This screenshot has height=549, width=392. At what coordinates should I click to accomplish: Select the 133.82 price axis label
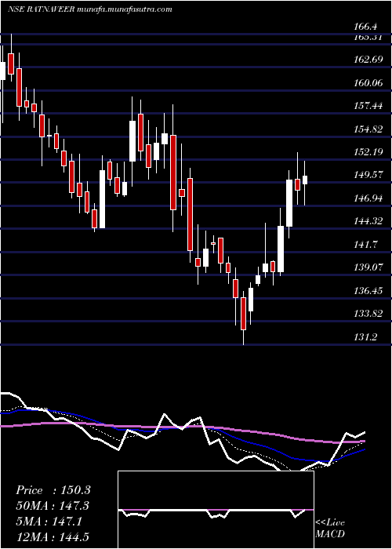(x=368, y=314)
